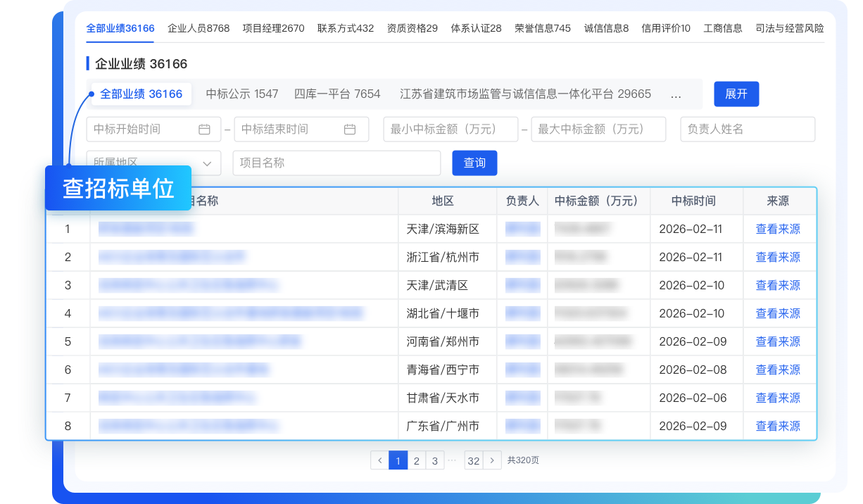
Task: Click calendar icon in 中标开始时间 field
Action: tap(204, 130)
